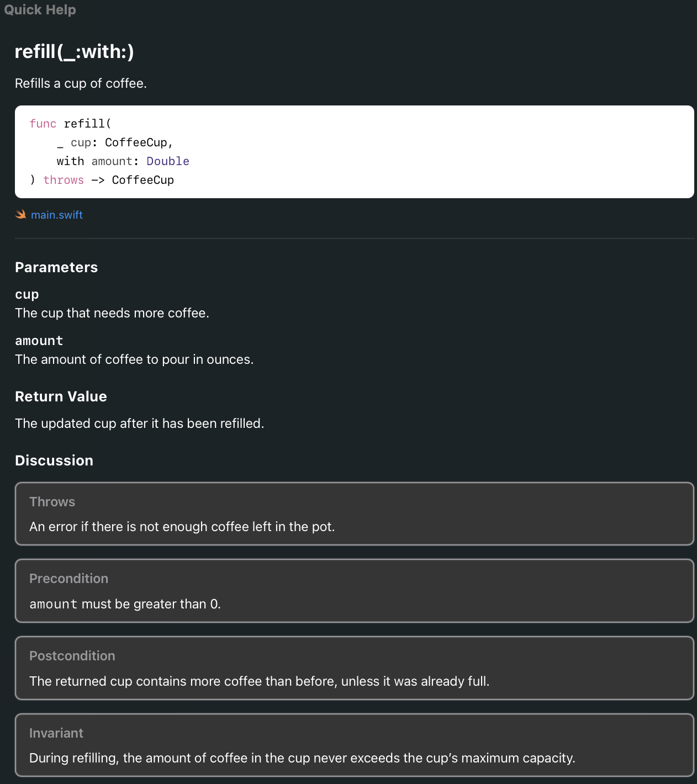Click the Swift bird icon
This screenshot has width=697, height=784.
20,215
